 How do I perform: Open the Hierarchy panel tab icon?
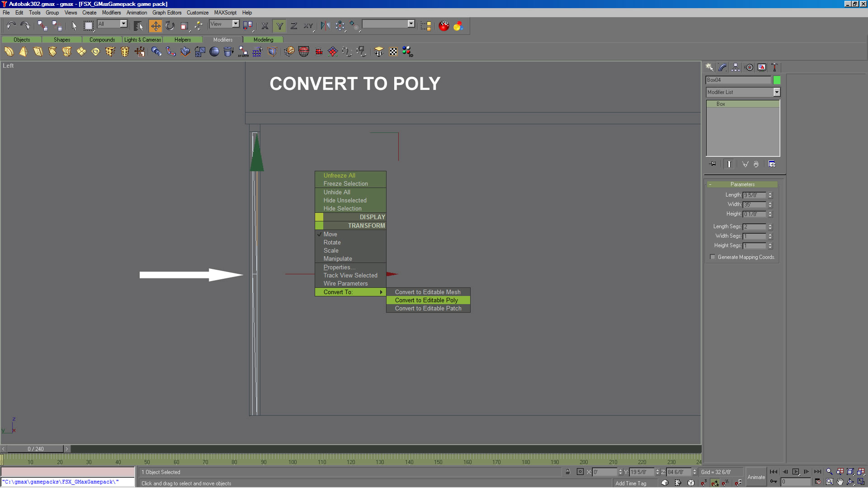point(736,67)
